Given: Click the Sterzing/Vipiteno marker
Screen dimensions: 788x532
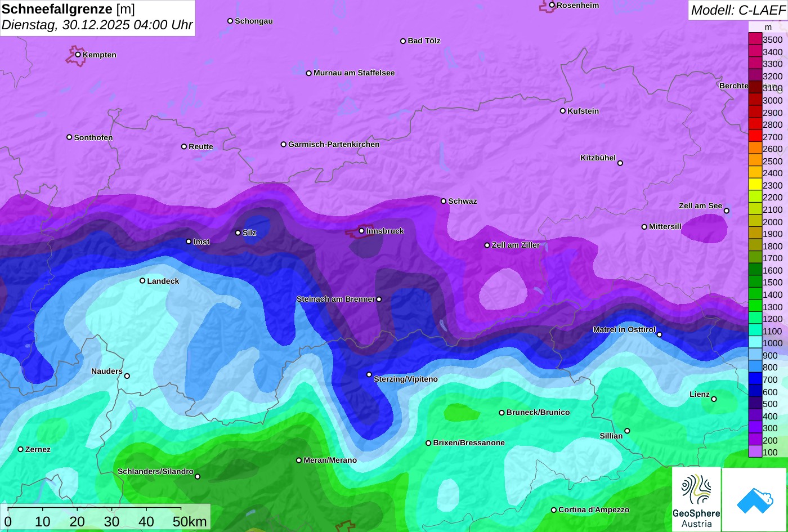Looking at the screenshot, I should coord(369,374).
